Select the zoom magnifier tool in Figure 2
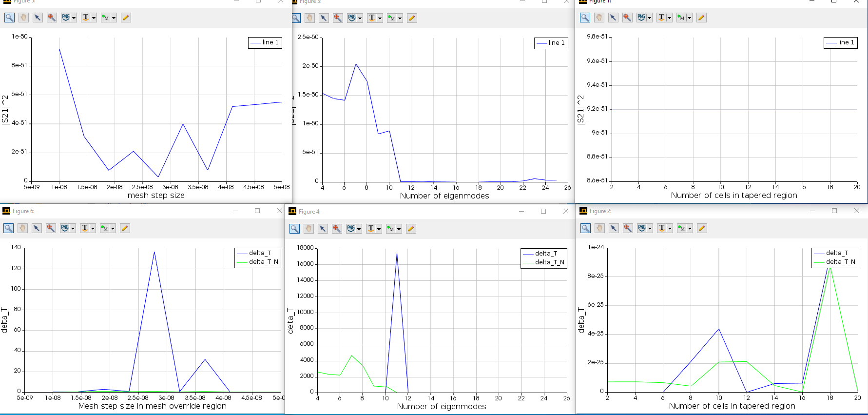The image size is (868, 415). point(585,228)
